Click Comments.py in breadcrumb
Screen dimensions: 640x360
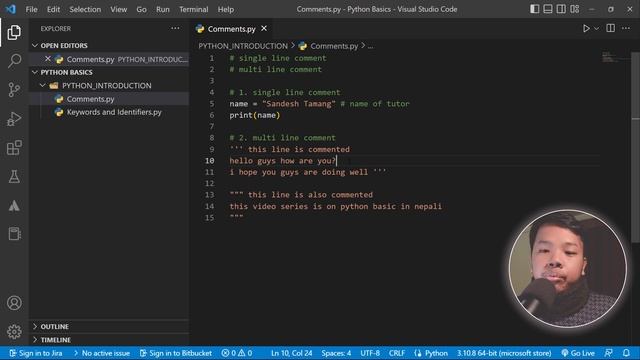[333, 46]
